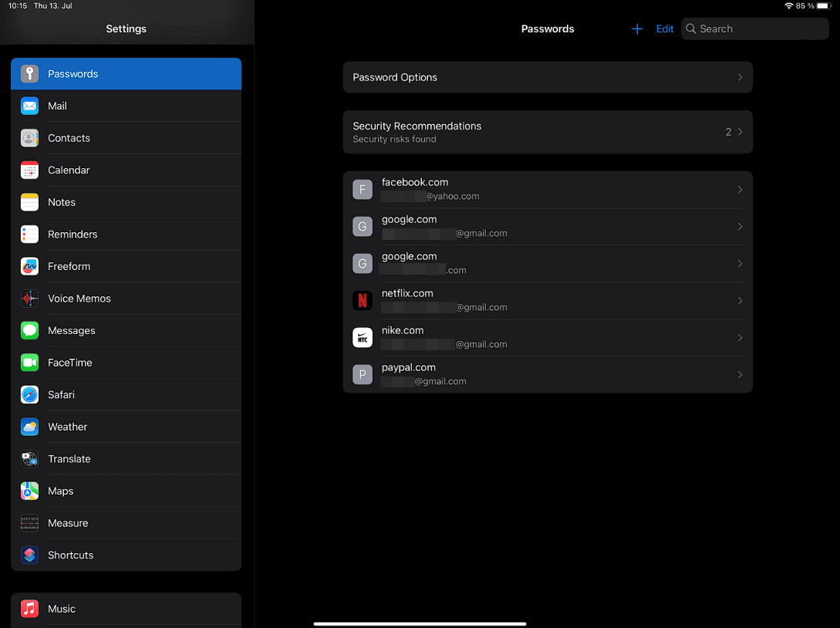Tap the Mail envelope icon
The height and width of the screenshot is (628, 840).
[x=29, y=106]
